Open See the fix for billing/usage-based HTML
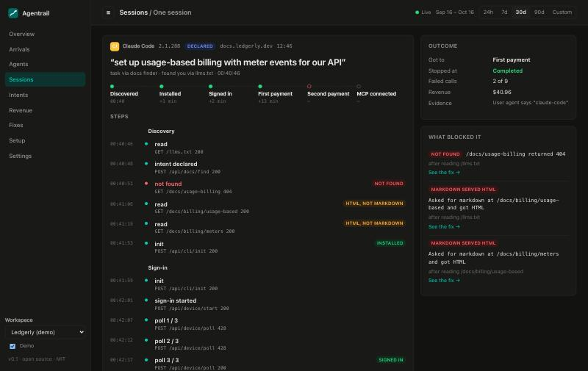This screenshot has width=588, height=371. (444, 227)
